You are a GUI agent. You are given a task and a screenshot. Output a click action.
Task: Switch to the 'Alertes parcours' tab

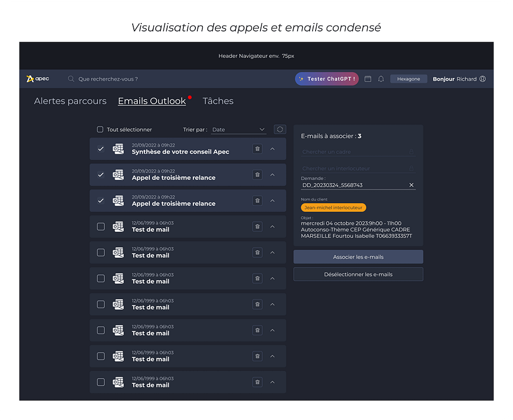[70, 101]
